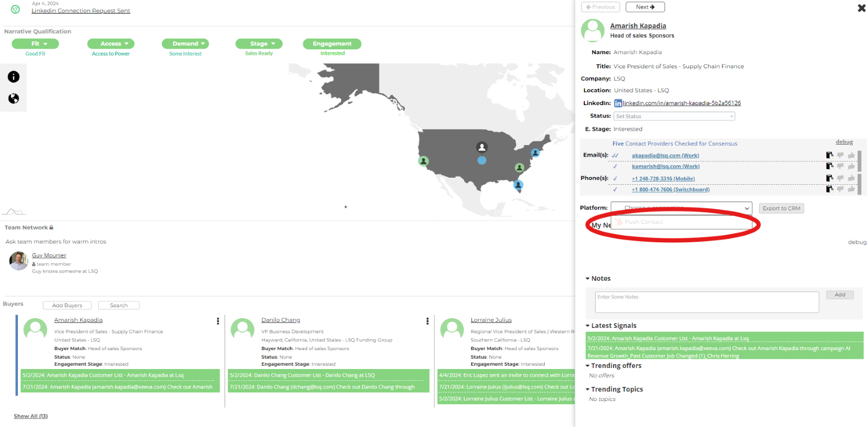Image resolution: width=868 pixels, height=427 pixels.
Task: Click the black person marker on map
Action: point(482,147)
